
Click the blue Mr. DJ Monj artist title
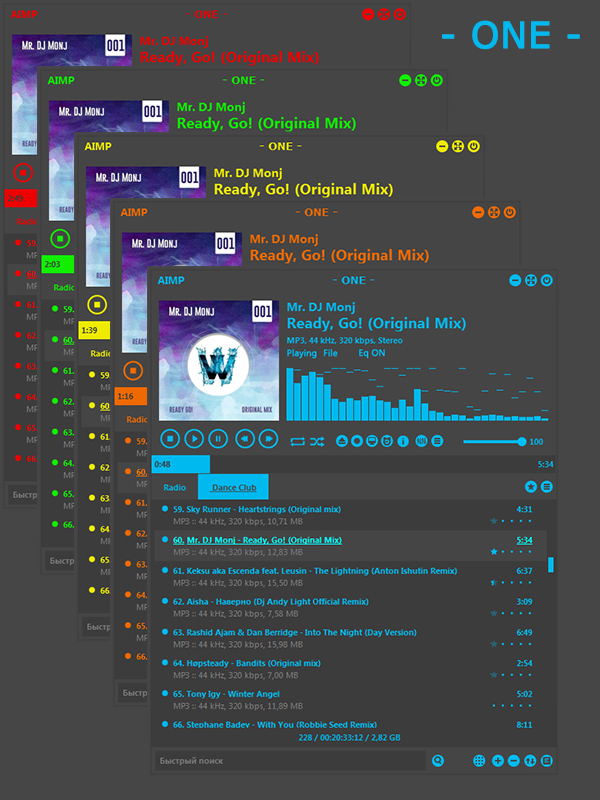coord(321,307)
